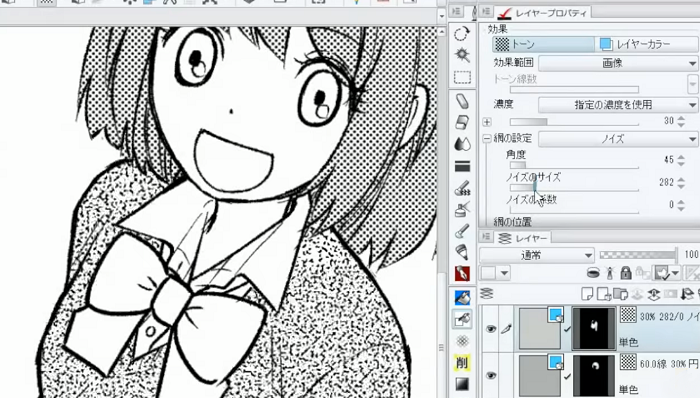Toggle the トーン effect button
Image resolution: width=700 pixels, height=398 pixels.
(543, 44)
